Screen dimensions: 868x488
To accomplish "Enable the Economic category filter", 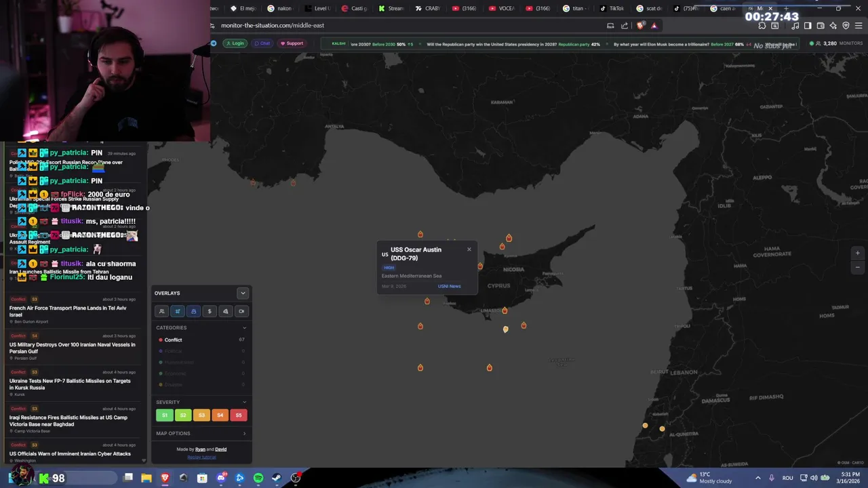I will (x=201, y=373).
